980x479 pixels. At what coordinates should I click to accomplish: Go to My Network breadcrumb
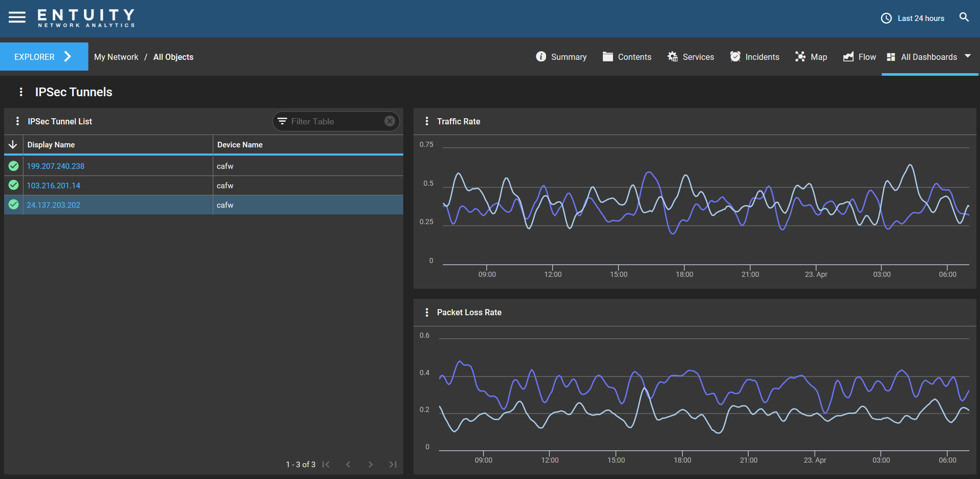[x=116, y=57]
